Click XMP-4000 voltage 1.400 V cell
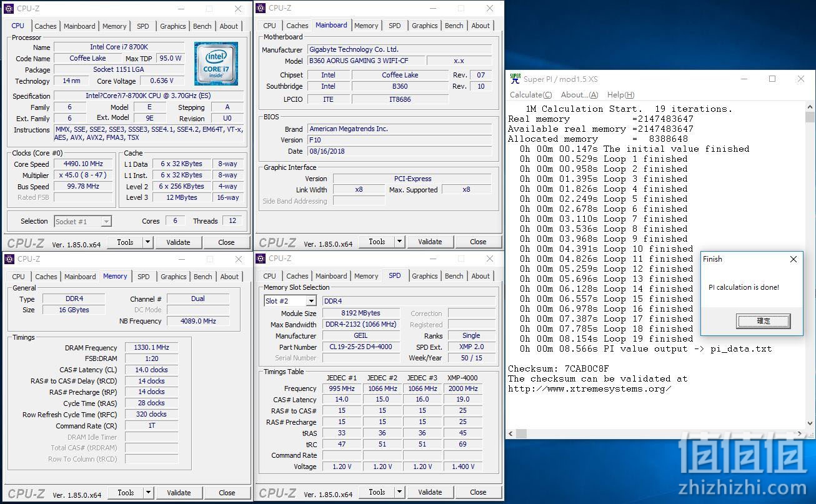The width and height of the screenshot is (816, 504). (462, 467)
